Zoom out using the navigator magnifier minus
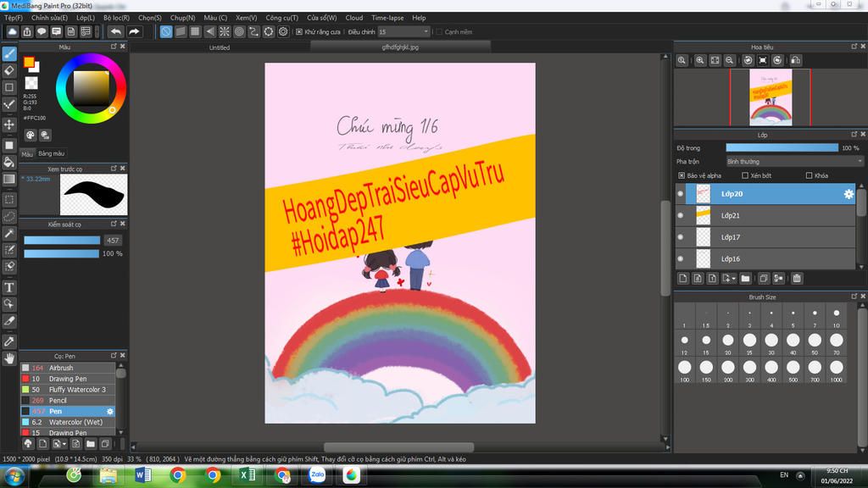The width and height of the screenshot is (868, 488). coord(730,60)
